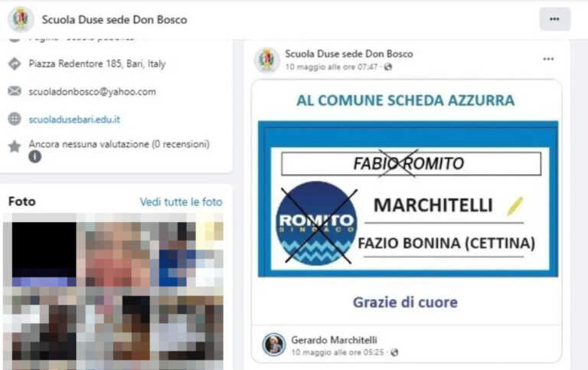This screenshot has width=588, height=370.
Task: Click the email envelope icon
Action: [x=15, y=91]
